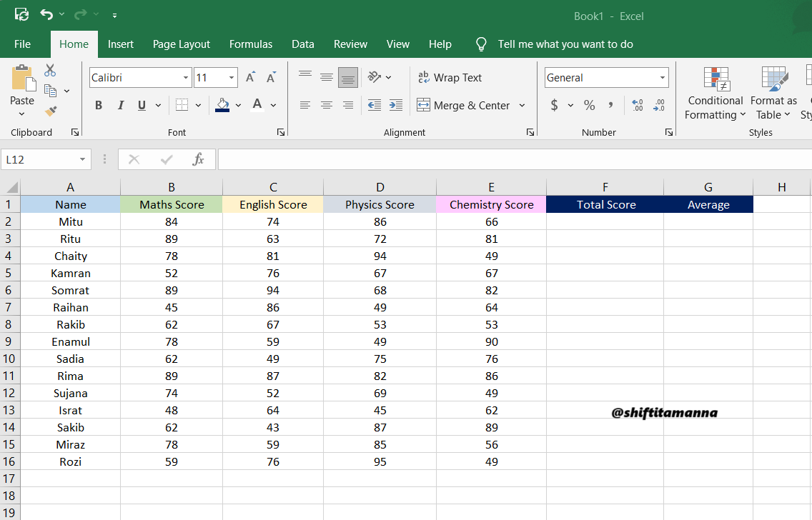Viewport: 812px width, 520px height.
Task: Switch to the Review tab
Action: [x=350, y=44]
